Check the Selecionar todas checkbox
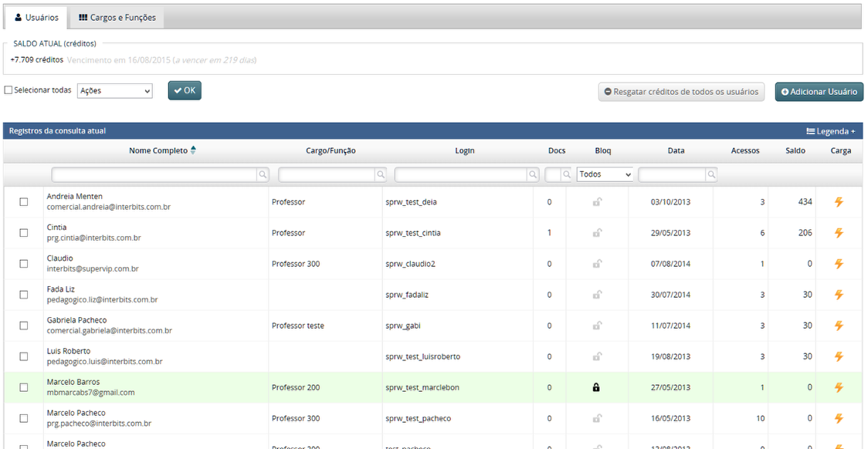 (8, 90)
